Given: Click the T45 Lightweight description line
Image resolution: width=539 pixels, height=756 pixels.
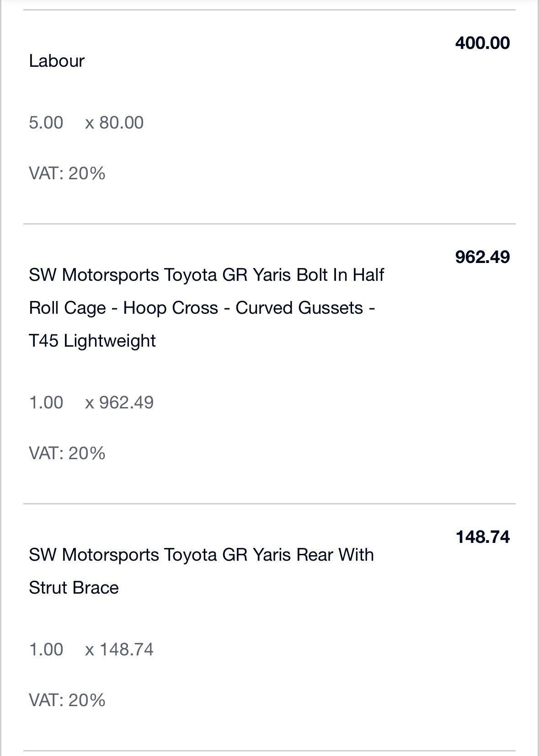Looking at the screenshot, I should [92, 341].
